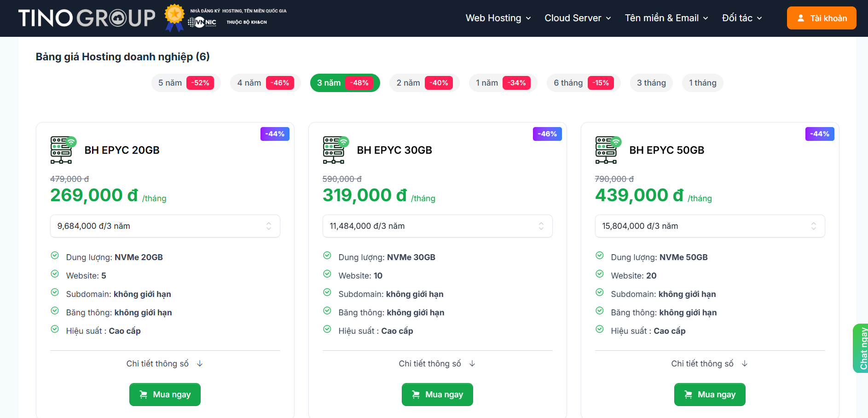868x418 pixels.
Task: Click the -44% discount badge on BH EPYC 20GB
Action: tap(275, 134)
